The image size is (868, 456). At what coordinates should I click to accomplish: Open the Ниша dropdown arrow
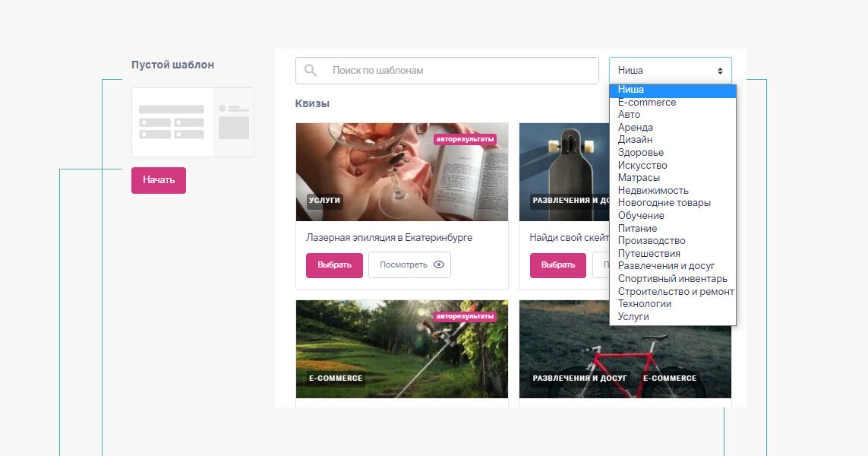coord(720,71)
